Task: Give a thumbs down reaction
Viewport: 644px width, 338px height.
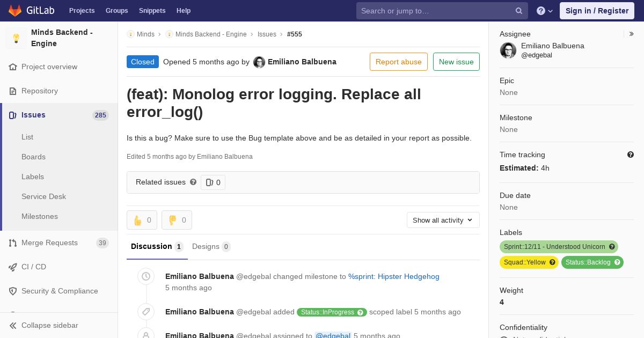Action: [177, 220]
